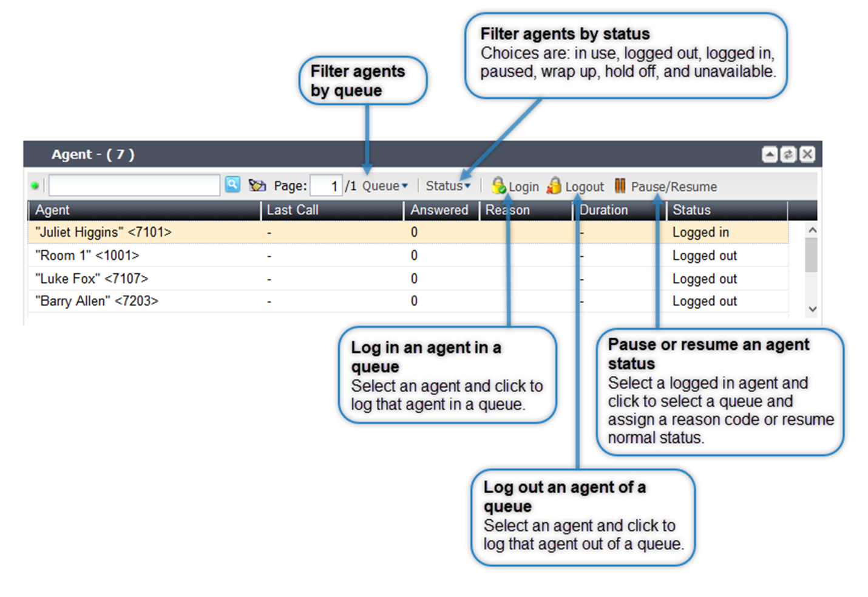Click the Login label in toolbar
Image resolution: width=868 pixels, height=597 pixels.
point(523,186)
